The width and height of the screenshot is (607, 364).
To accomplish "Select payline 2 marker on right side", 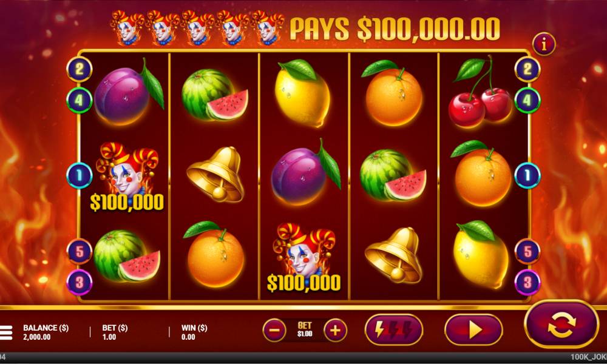I will [x=527, y=70].
